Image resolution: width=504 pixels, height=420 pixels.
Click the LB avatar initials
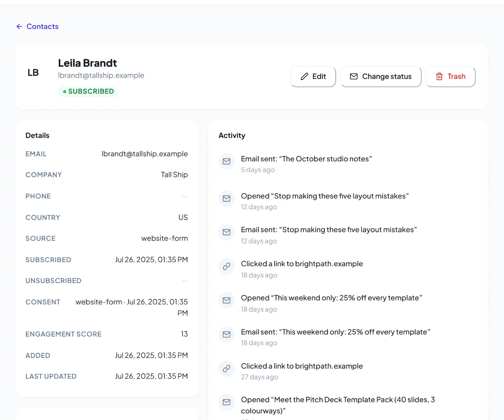click(x=33, y=73)
